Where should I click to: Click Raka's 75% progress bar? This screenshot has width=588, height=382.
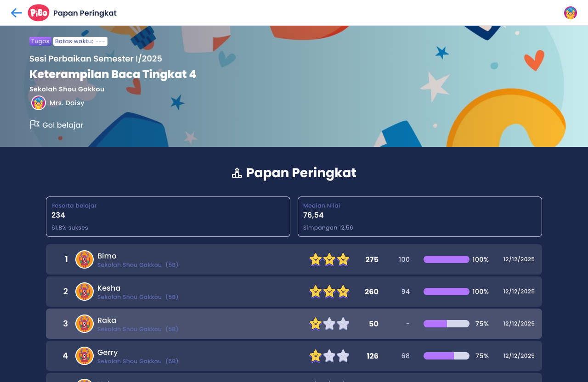(447, 324)
